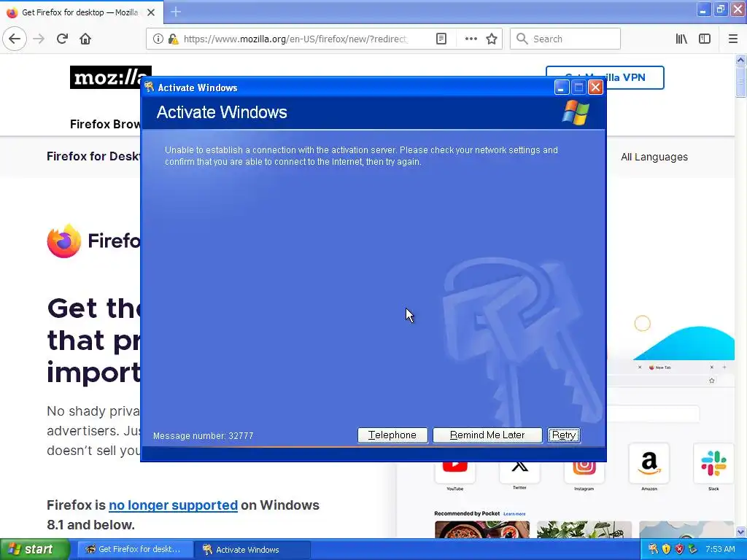Go back with the Firefox back arrow
747x560 pixels.
(15, 39)
